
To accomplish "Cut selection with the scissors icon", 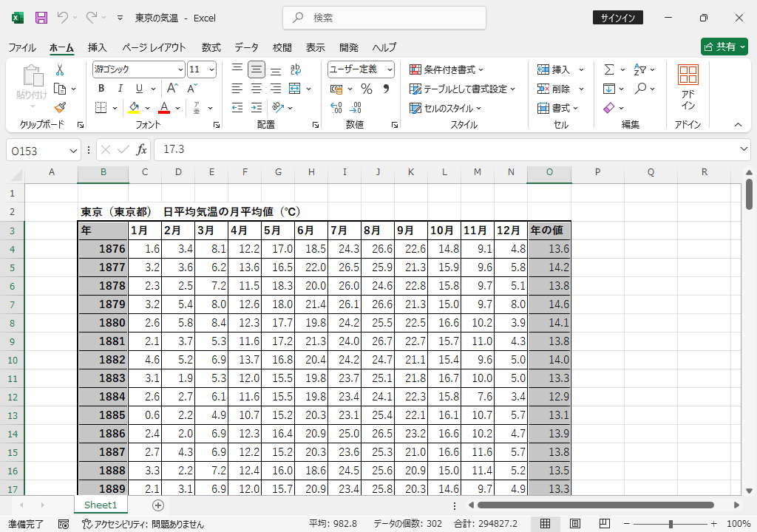I will tap(60, 70).
